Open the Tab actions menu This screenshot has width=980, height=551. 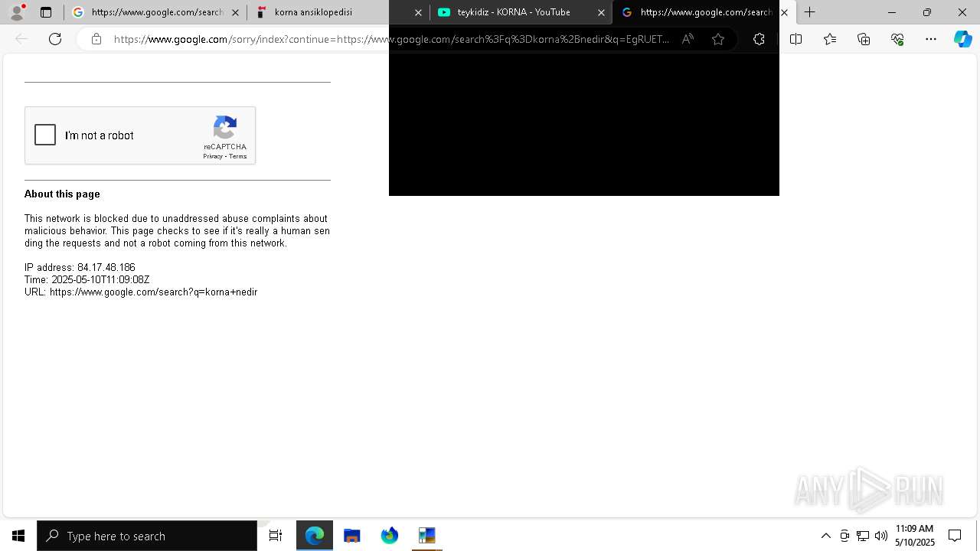[x=46, y=12]
